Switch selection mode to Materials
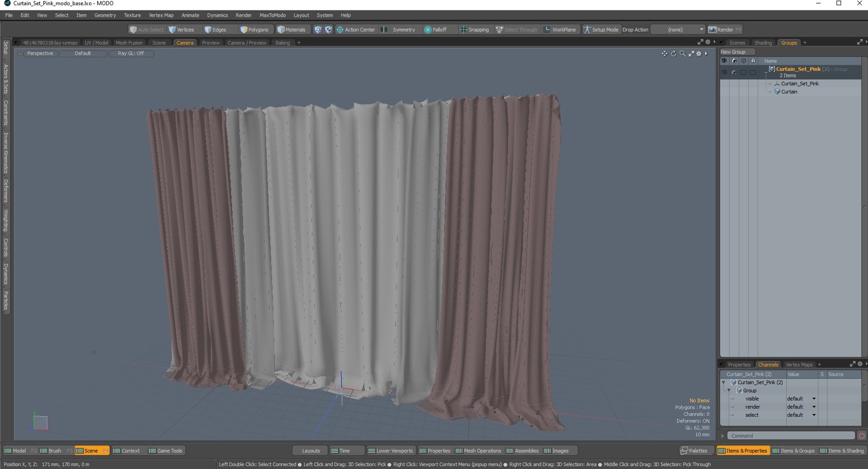868x469 pixels. click(x=292, y=30)
